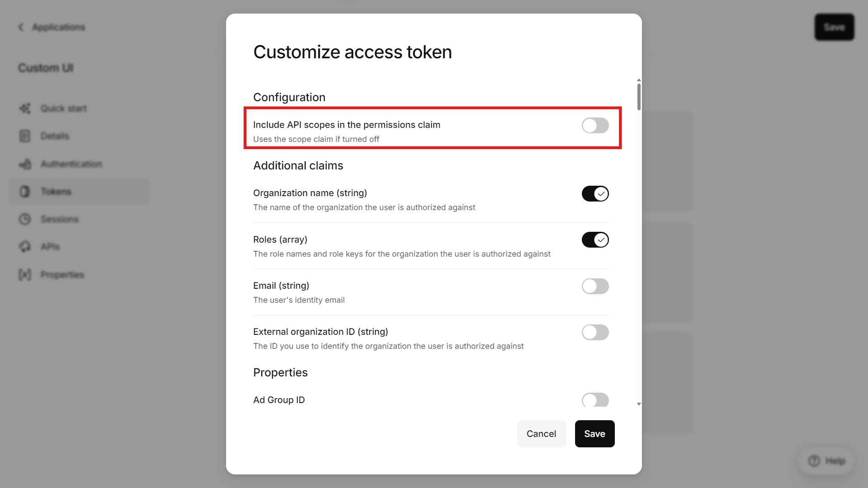Enable the Email (string) claim toggle
This screenshot has width=868, height=488.
tap(595, 286)
